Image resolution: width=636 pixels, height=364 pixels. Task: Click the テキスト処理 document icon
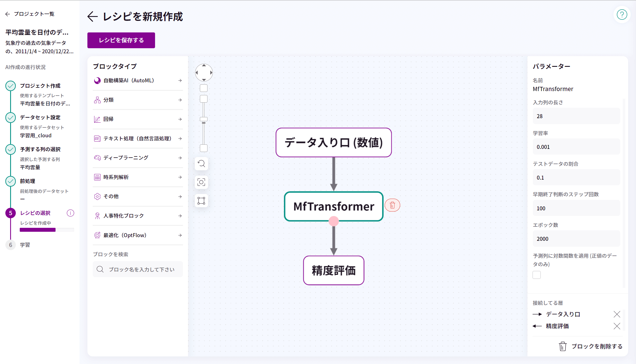click(x=97, y=139)
